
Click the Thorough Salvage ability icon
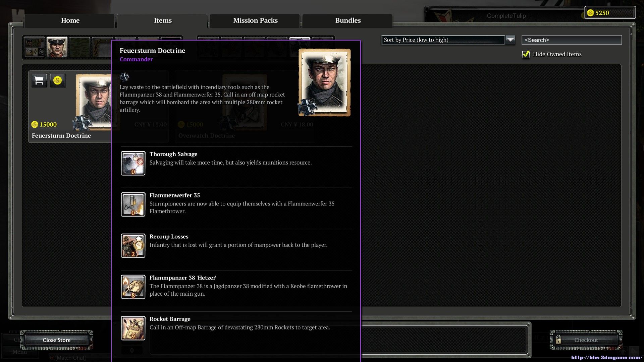tap(133, 163)
